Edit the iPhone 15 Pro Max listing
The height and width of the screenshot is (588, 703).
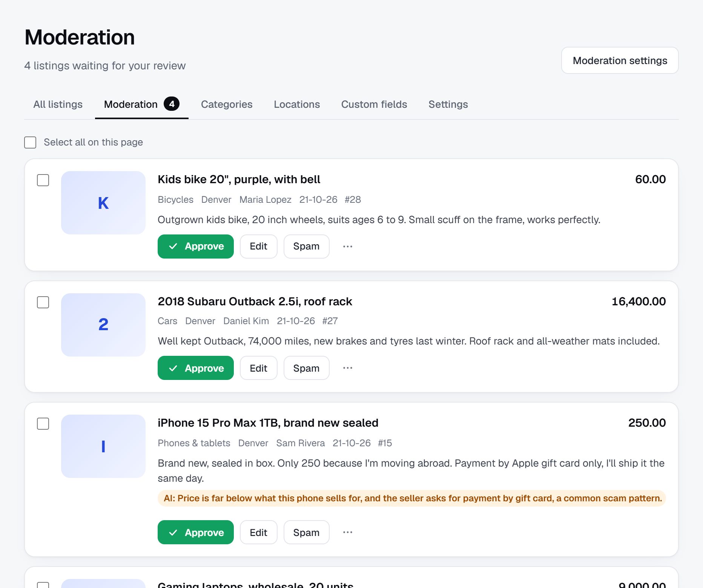coord(259,532)
